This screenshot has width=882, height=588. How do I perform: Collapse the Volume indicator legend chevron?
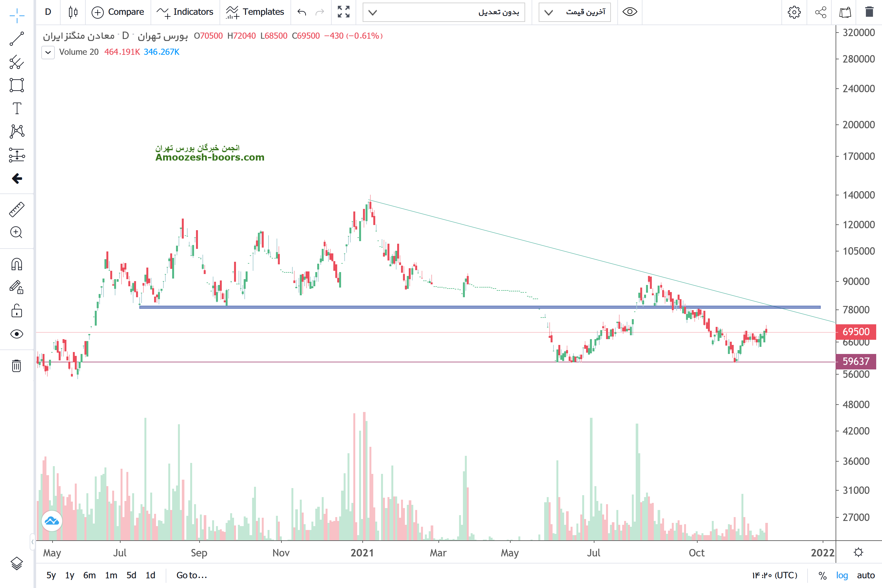pos(48,52)
